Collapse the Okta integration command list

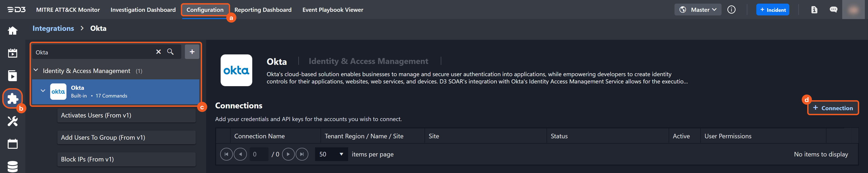[x=43, y=91]
